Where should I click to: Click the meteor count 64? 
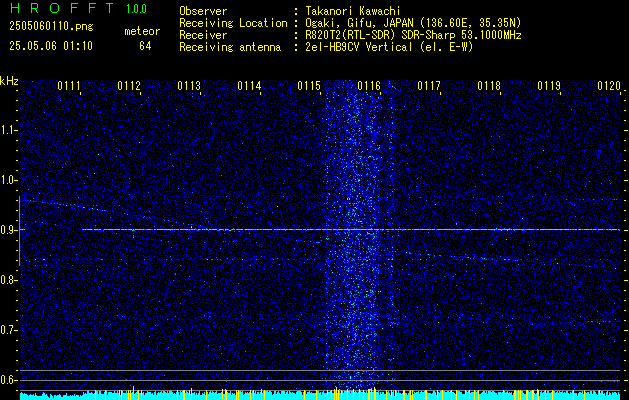[145, 46]
